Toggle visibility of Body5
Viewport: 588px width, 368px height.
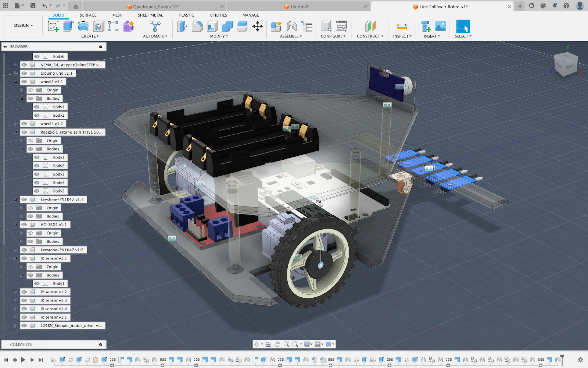click(37, 191)
